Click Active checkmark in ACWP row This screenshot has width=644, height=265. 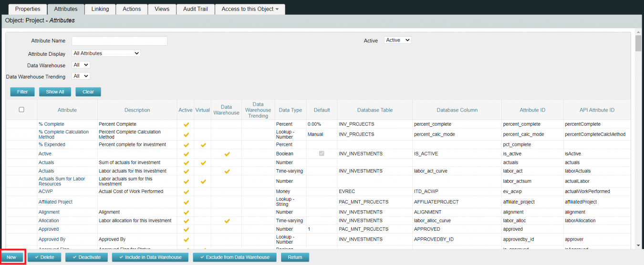pos(186,192)
